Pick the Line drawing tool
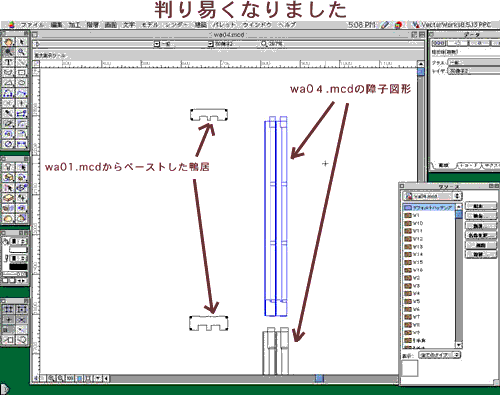500x395 pixels. (22, 62)
